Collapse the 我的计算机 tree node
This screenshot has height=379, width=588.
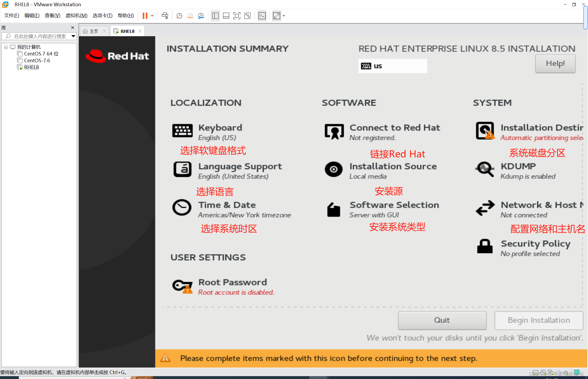click(x=6, y=47)
